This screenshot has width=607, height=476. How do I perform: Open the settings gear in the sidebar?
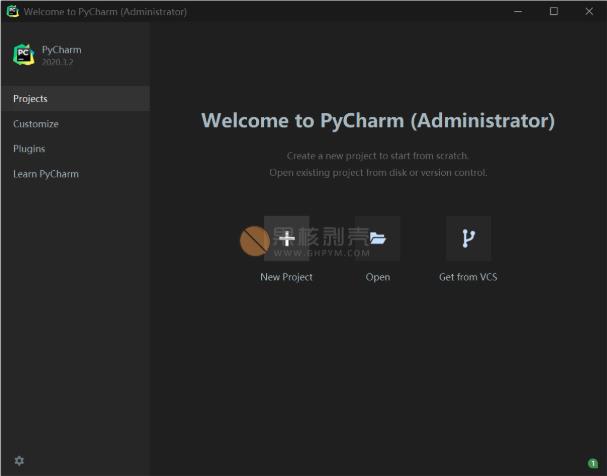(19, 461)
